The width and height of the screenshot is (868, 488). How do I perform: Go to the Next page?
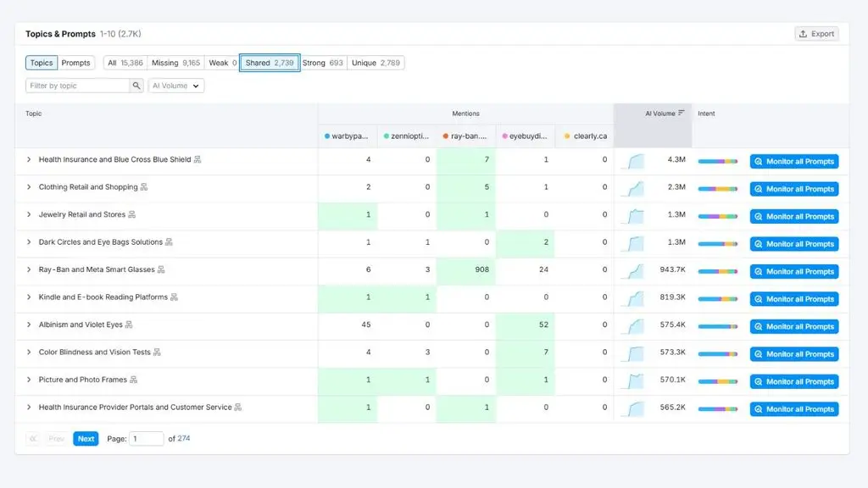[86, 439]
